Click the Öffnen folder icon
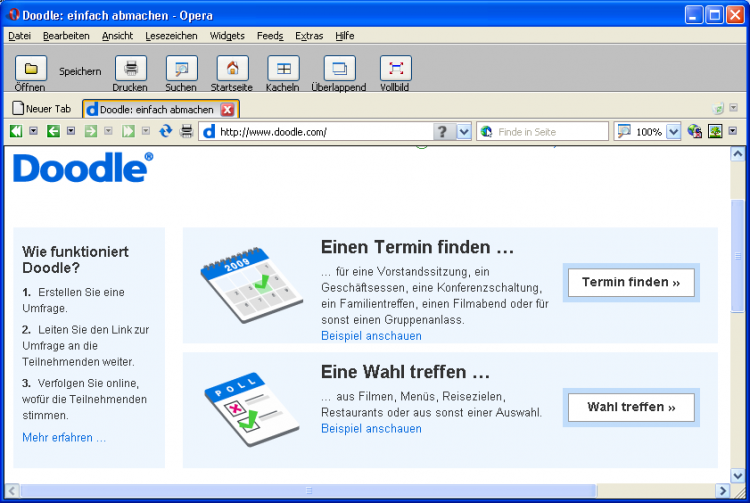Viewport: 750px width, 503px height. (30, 69)
